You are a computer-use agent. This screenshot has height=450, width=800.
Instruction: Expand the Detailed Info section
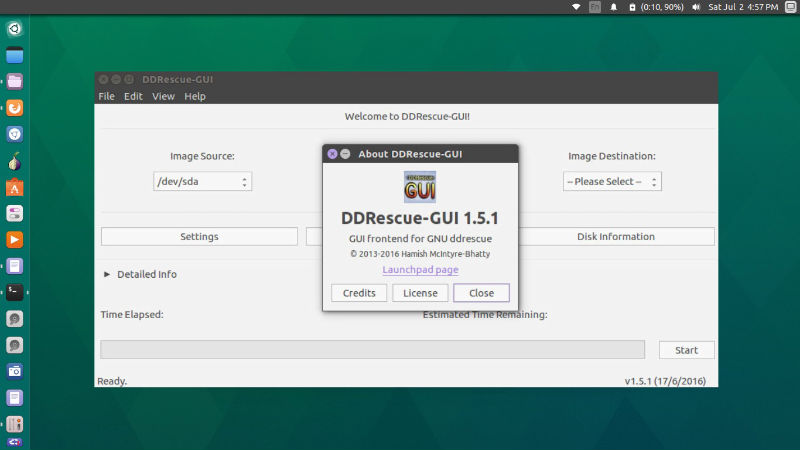click(x=140, y=274)
